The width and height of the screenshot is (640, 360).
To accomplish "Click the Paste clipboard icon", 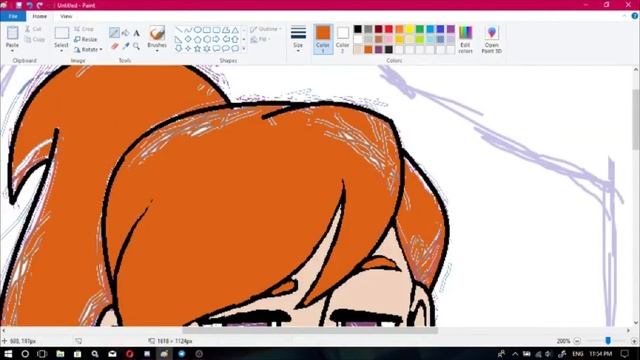I will [x=12, y=33].
